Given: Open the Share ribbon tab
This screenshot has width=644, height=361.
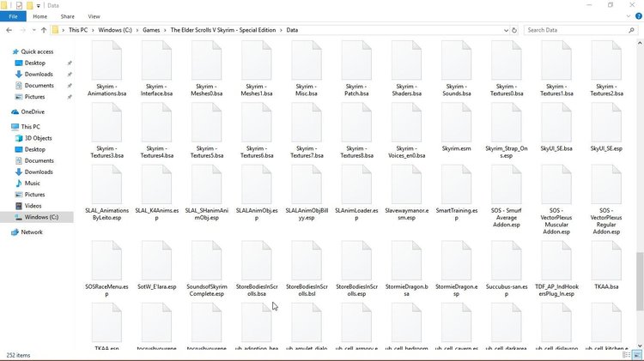Looking at the screenshot, I should (x=67, y=16).
